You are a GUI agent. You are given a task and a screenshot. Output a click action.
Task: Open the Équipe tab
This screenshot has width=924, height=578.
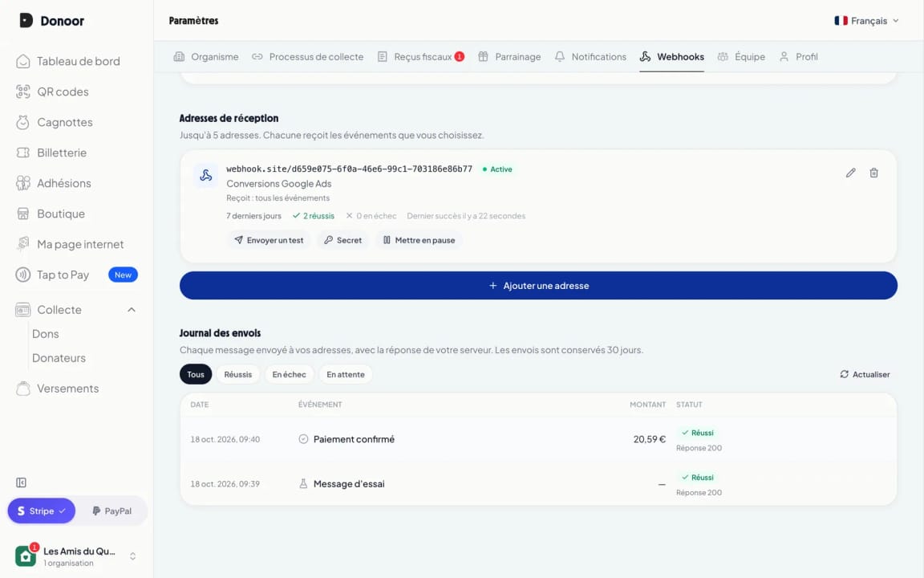point(741,57)
